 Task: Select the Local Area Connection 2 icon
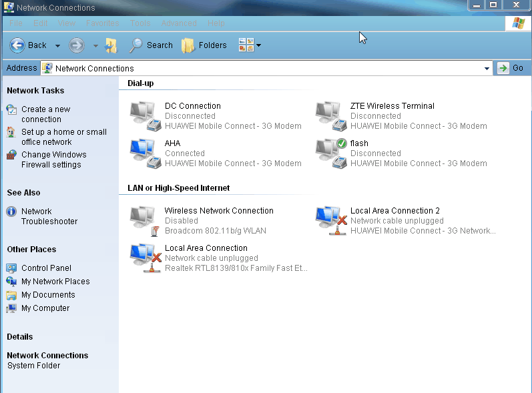(x=331, y=221)
